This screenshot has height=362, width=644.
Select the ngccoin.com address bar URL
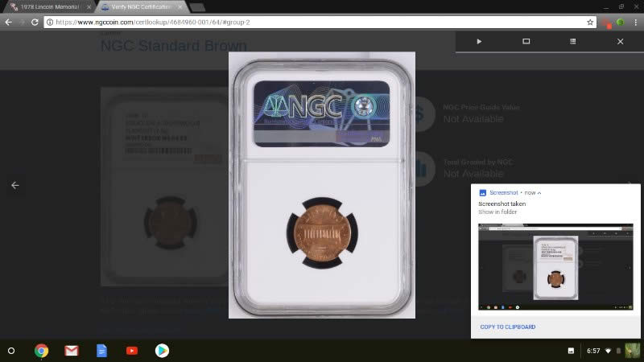[153, 23]
